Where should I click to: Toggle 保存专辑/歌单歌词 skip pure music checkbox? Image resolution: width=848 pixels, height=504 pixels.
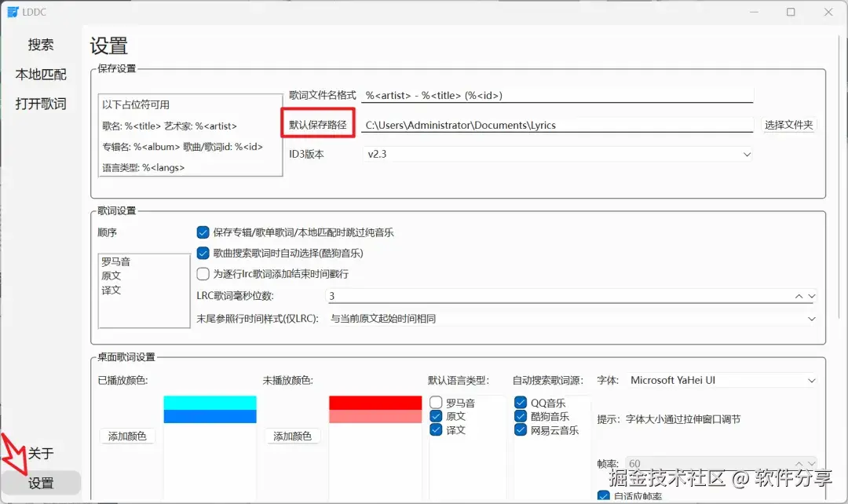[x=203, y=232]
